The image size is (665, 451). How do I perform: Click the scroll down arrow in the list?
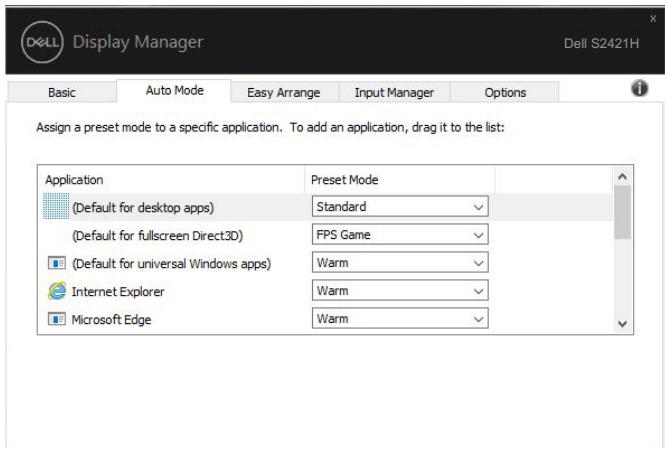point(622,324)
